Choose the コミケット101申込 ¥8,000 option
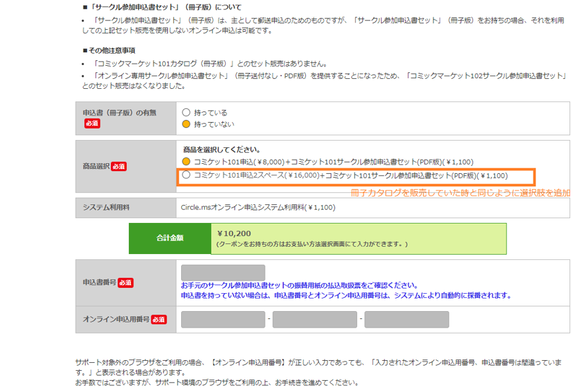The image size is (588, 392). tap(186, 162)
